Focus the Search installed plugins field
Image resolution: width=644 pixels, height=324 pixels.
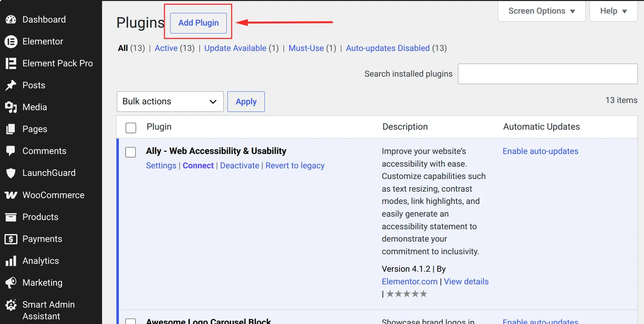click(548, 74)
